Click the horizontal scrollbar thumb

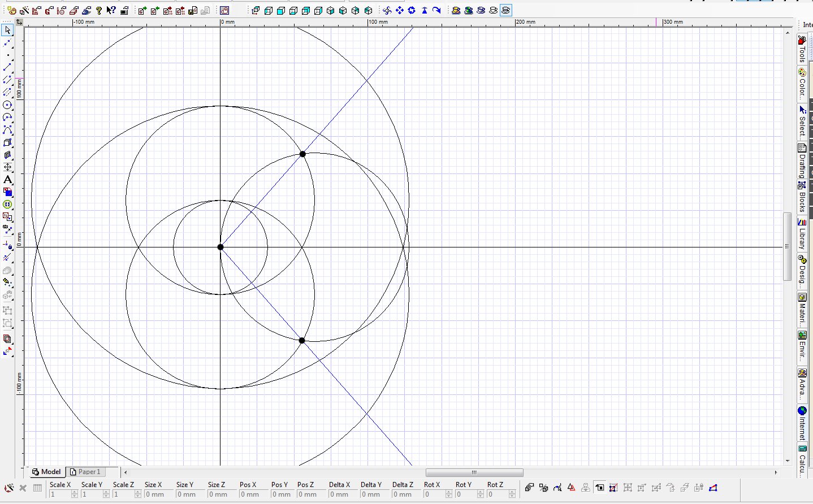[474, 472]
